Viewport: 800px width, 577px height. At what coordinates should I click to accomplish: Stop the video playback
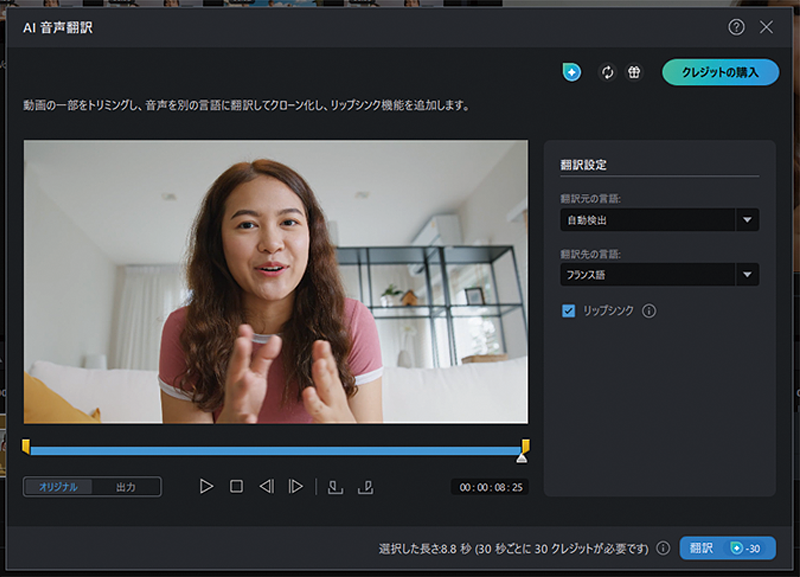(236, 486)
